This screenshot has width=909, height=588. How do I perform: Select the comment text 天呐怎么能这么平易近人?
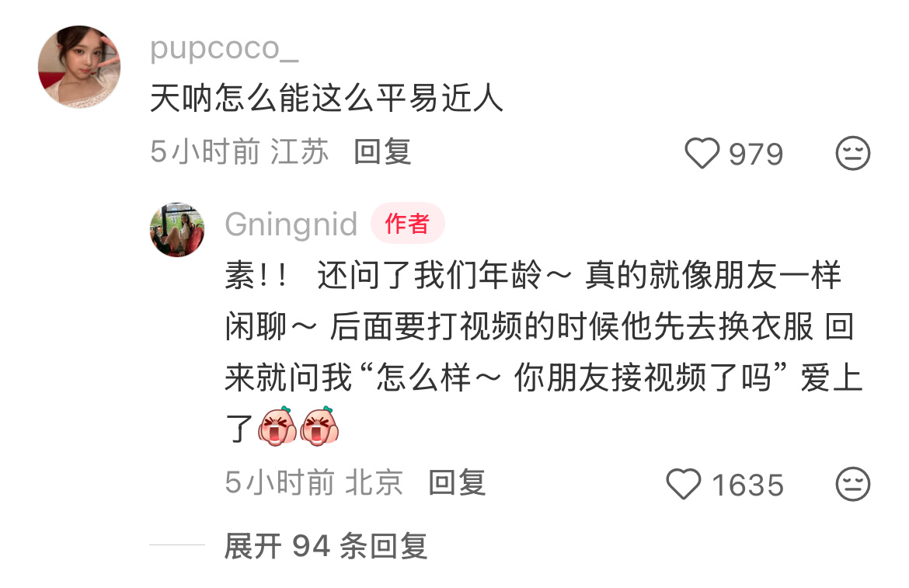(326, 98)
